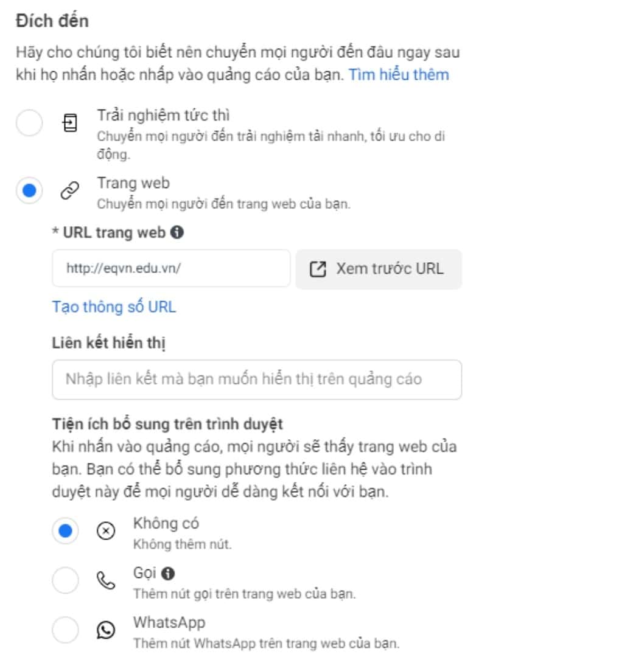
Task: Click the info icon beside URL trang web
Action: pyautogui.click(x=177, y=232)
